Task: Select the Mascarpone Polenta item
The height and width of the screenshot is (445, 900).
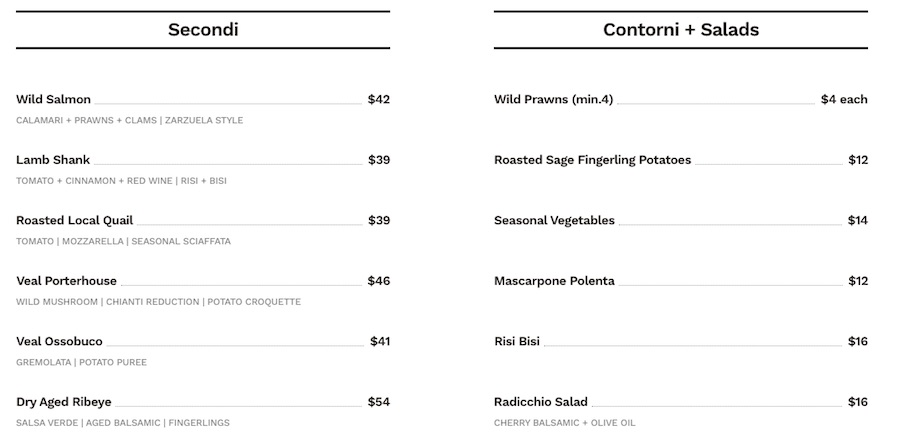Action: point(554,281)
